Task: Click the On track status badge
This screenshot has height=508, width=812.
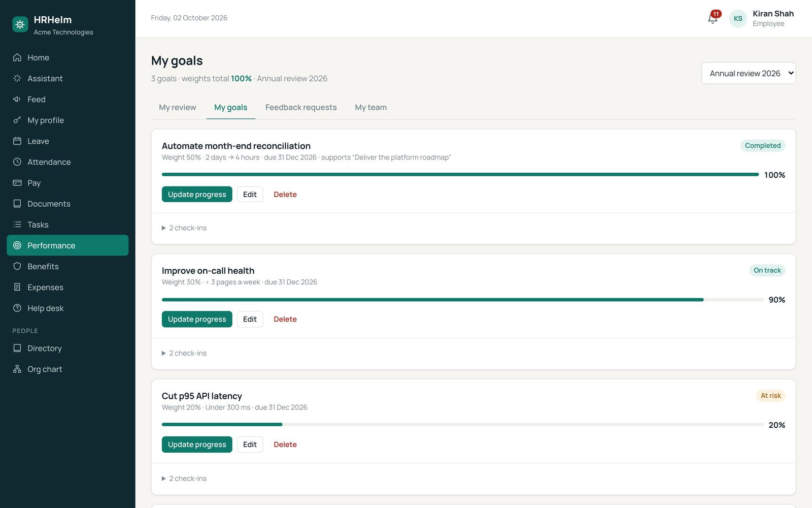Action: 767,270
